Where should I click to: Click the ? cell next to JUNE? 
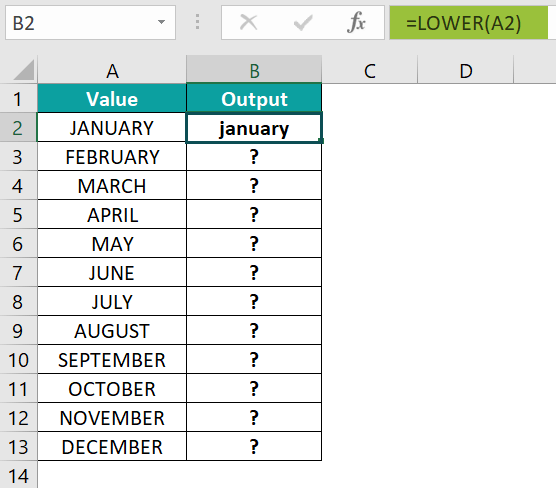254,273
